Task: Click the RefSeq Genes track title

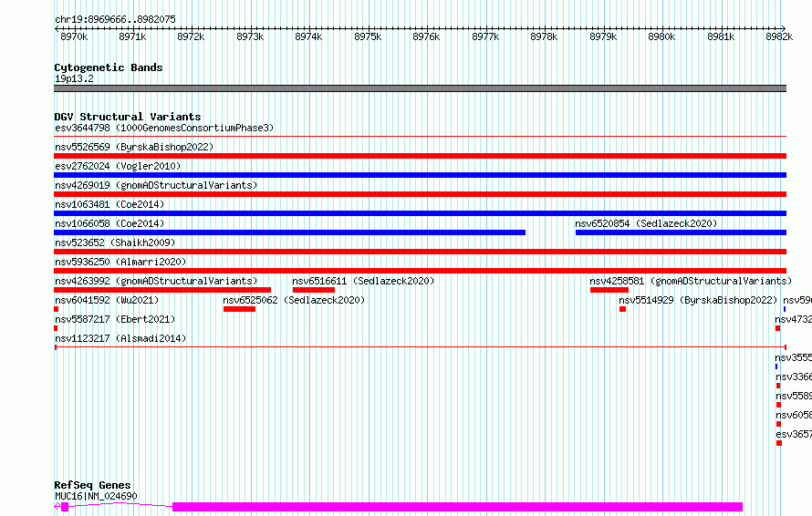Action: [x=92, y=485]
